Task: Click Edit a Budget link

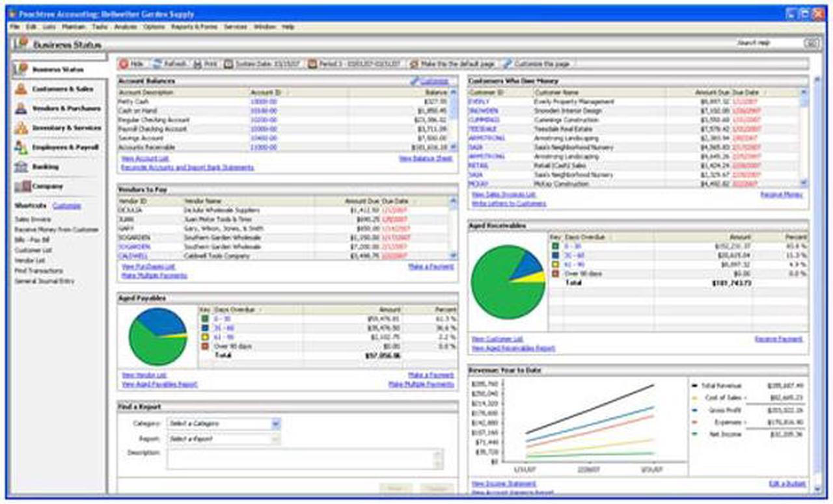Action: click(787, 484)
